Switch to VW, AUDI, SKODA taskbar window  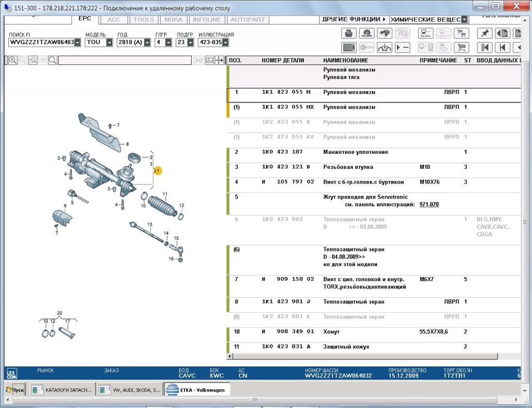[130, 390]
